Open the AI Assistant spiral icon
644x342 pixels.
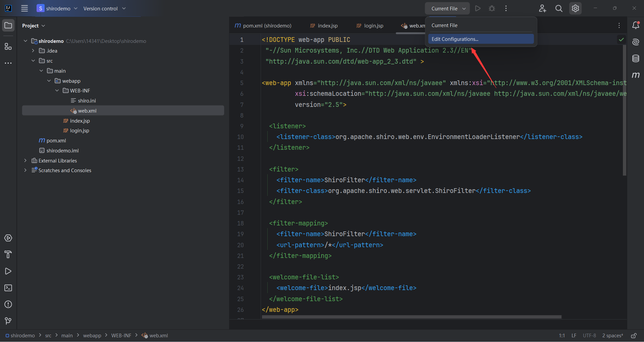[636, 42]
